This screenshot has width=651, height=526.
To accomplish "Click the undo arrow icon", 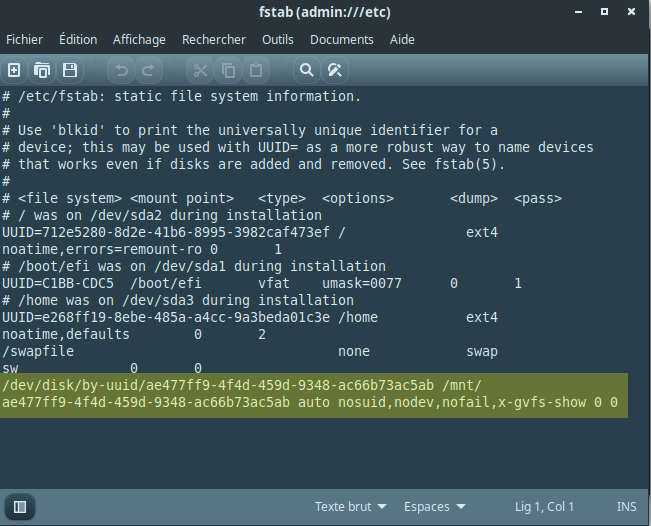I will click(121, 70).
